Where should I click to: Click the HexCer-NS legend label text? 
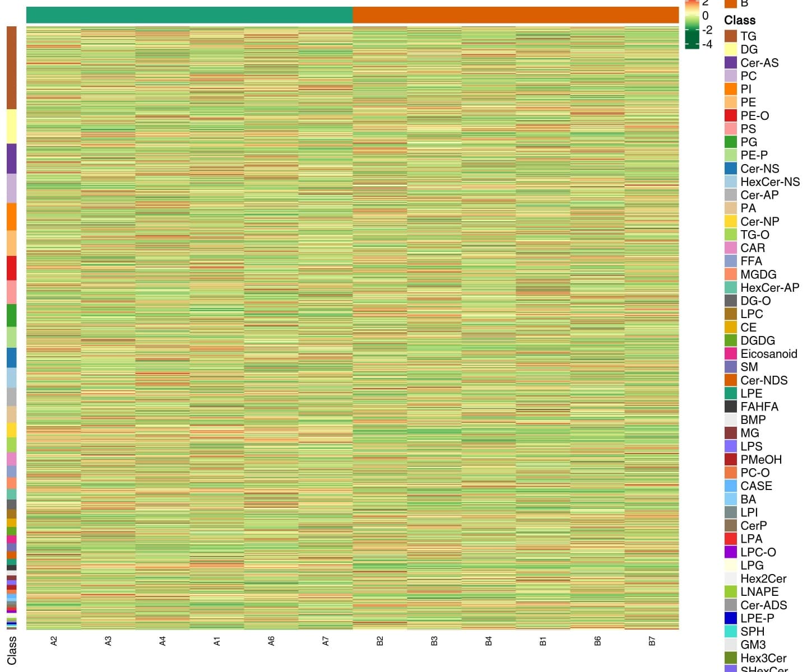pos(770,182)
